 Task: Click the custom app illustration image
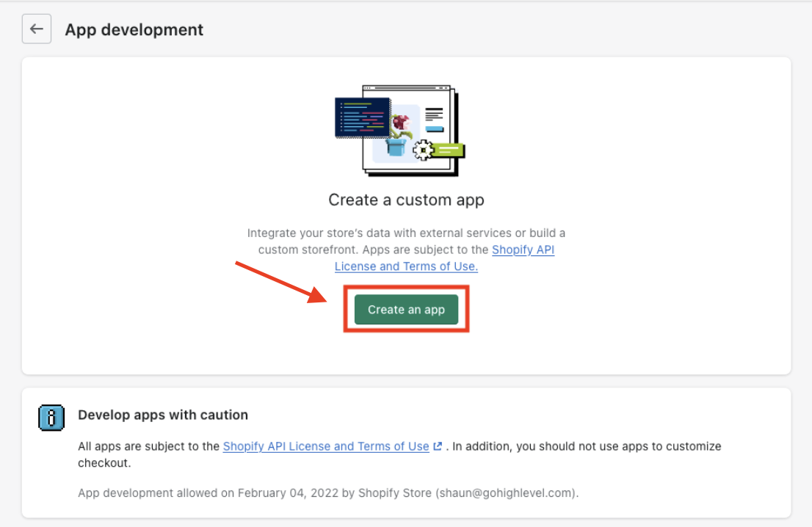point(400,131)
